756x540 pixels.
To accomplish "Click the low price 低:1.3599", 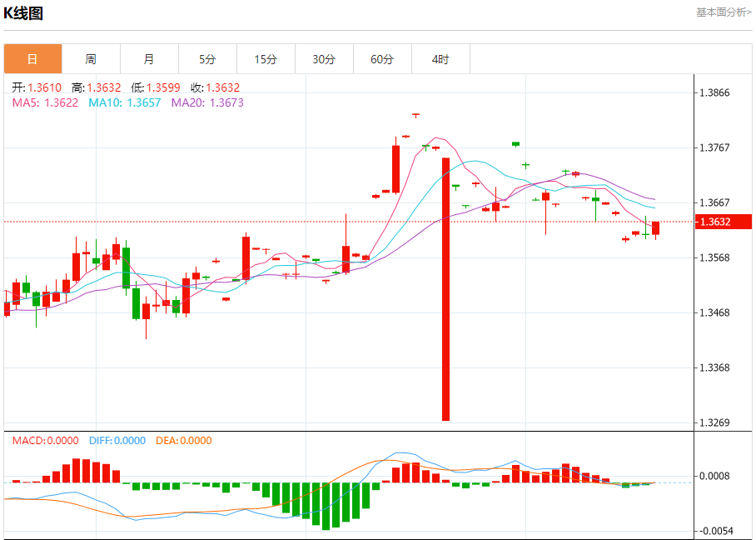I will 155,87.
